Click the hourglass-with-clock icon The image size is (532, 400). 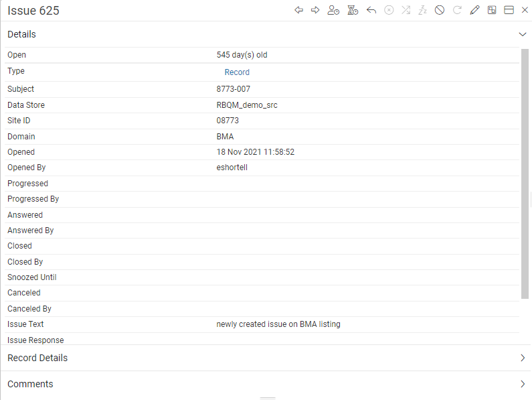coord(353,10)
